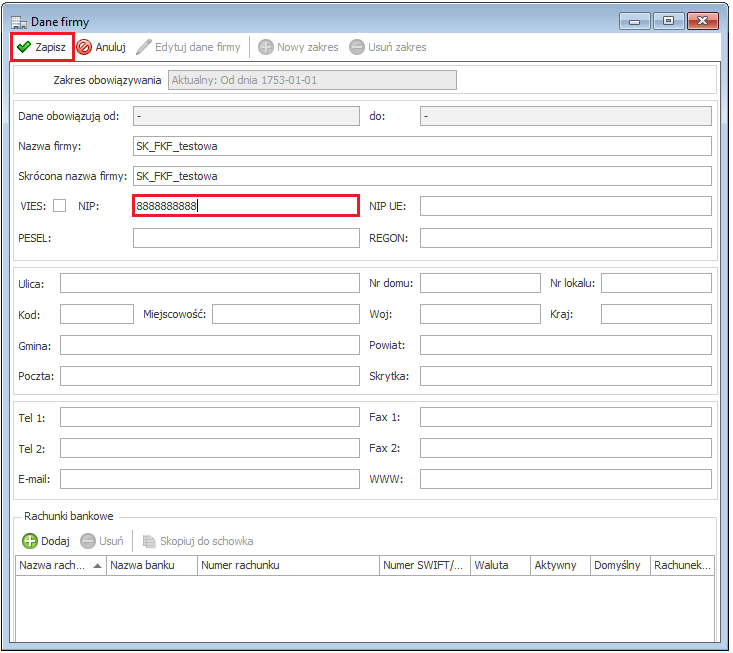The image size is (733, 653).
Task: Click the REGON field
Action: tap(566, 238)
